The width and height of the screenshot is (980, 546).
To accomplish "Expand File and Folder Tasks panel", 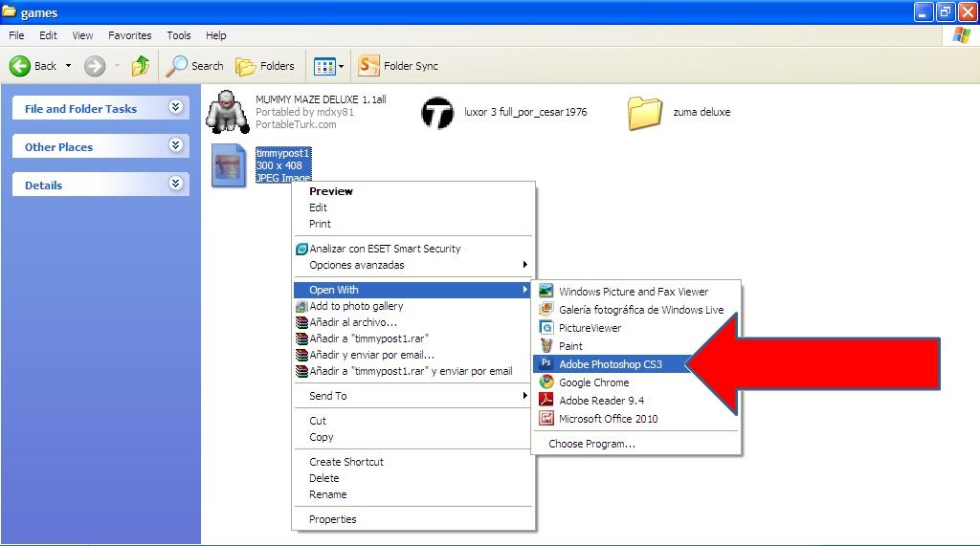I will coord(176,107).
